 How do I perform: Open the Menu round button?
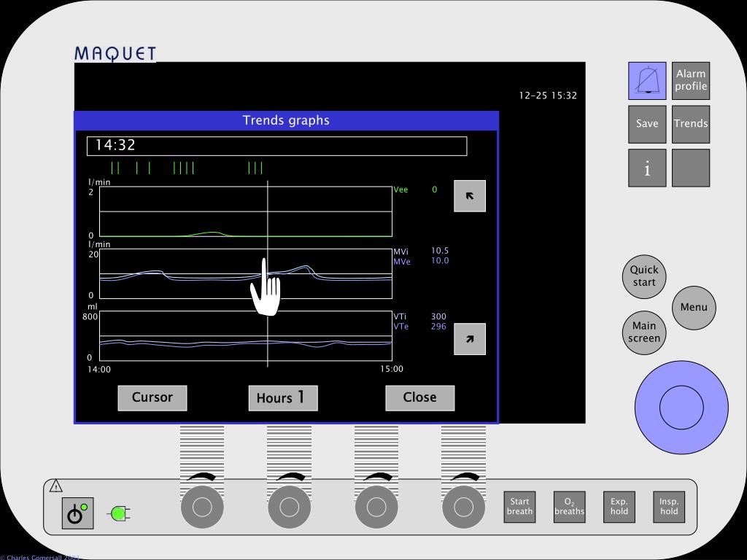(694, 308)
